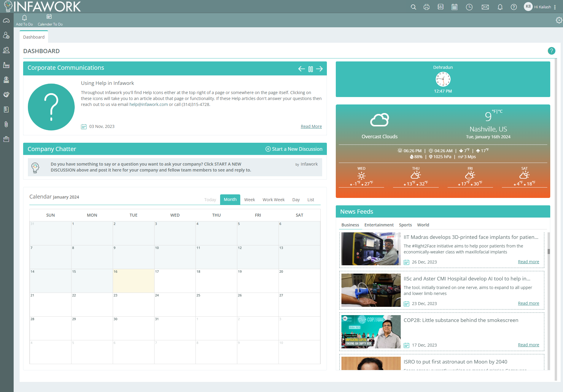Click the help question icon in header
The width and height of the screenshot is (563, 392).
coord(514,7)
